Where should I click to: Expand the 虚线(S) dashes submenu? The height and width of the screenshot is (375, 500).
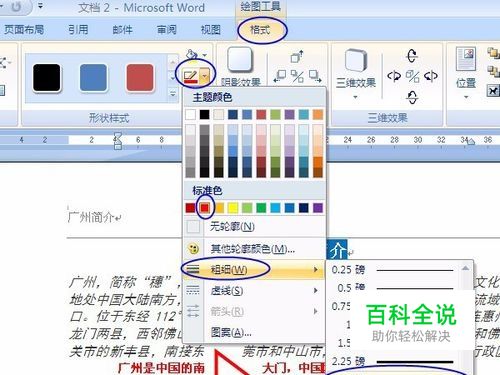254,291
